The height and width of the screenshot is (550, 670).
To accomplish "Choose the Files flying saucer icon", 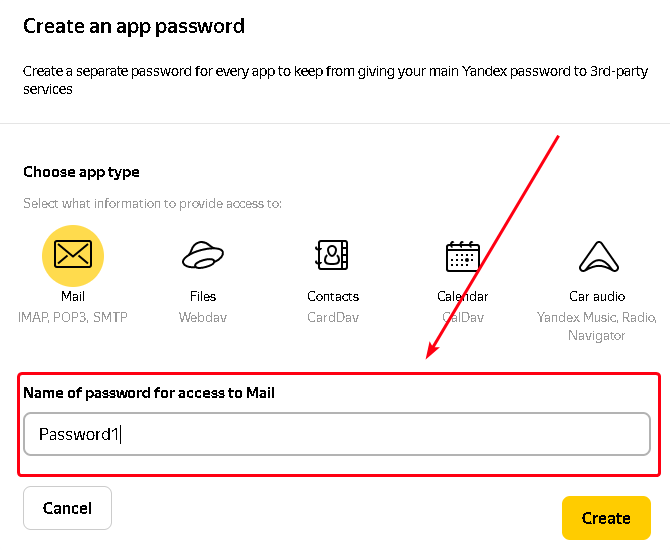I will (203, 256).
